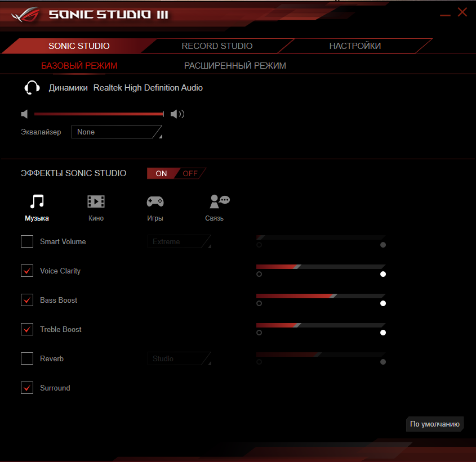
Task: Uncheck the Treble Boost checkbox
Action: click(27, 329)
